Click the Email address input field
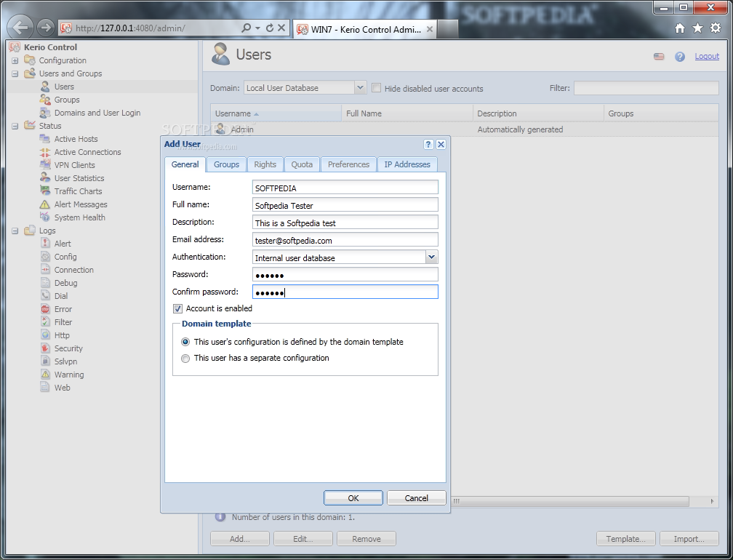Screen dimensions: 733x560 point(345,240)
